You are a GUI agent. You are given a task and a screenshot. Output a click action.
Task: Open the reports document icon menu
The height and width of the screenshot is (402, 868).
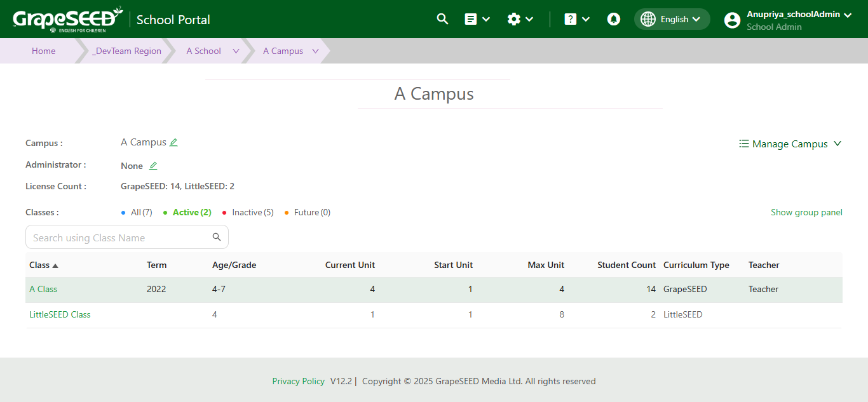coord(471,19)
